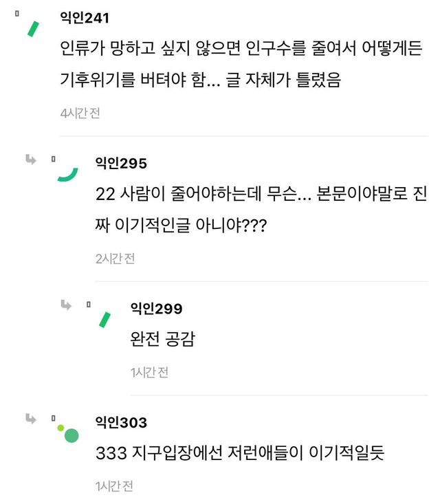Click the green slash avatar of 익인241

(x=32, y=28)
